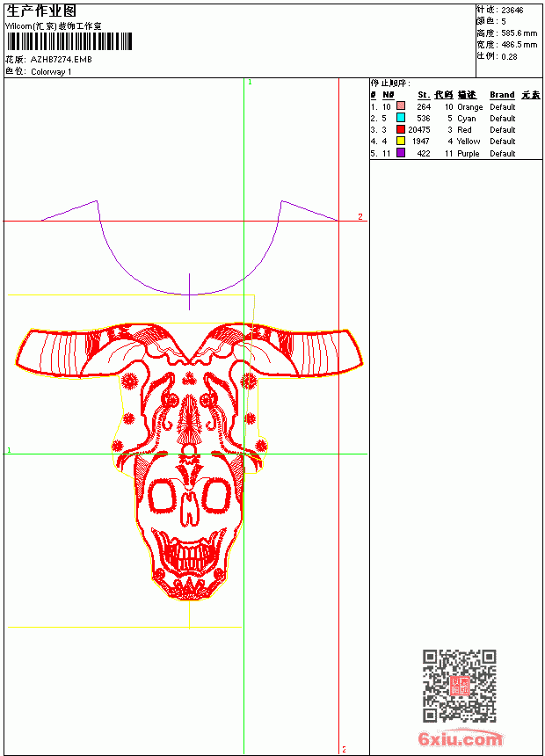
Task: Select the Red thread row stitch count 20475
Action: click(419, 130)
